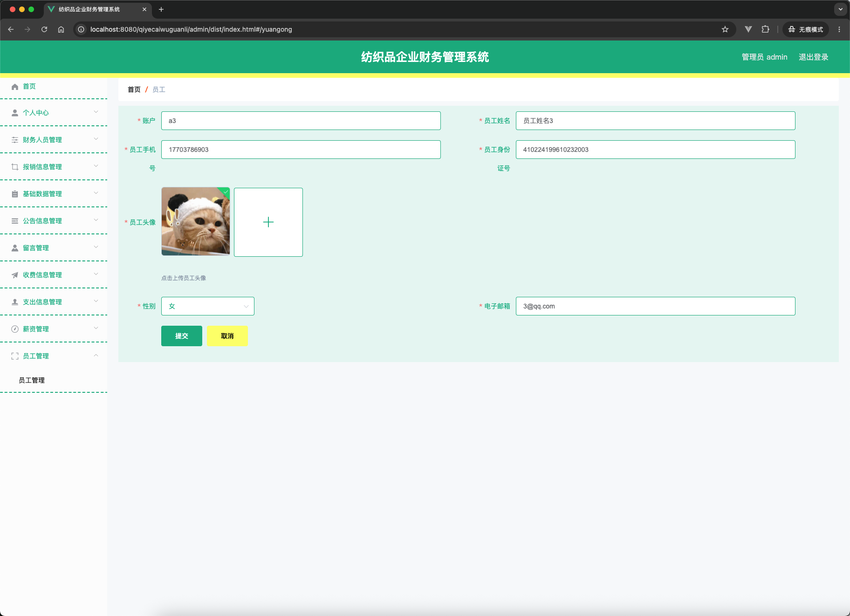Click the site info icon in address bar

click(81, 29)
